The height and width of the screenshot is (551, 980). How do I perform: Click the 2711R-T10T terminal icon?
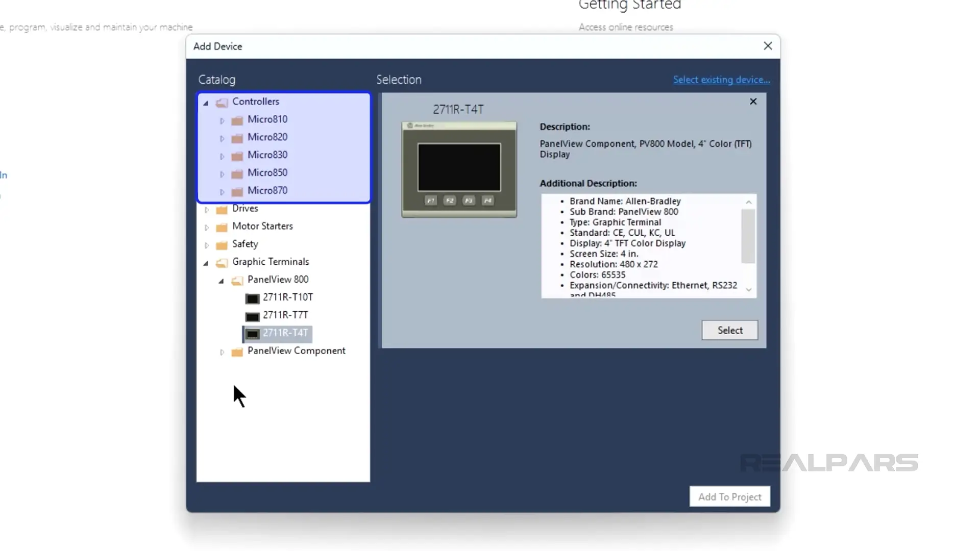coord(252,298)
